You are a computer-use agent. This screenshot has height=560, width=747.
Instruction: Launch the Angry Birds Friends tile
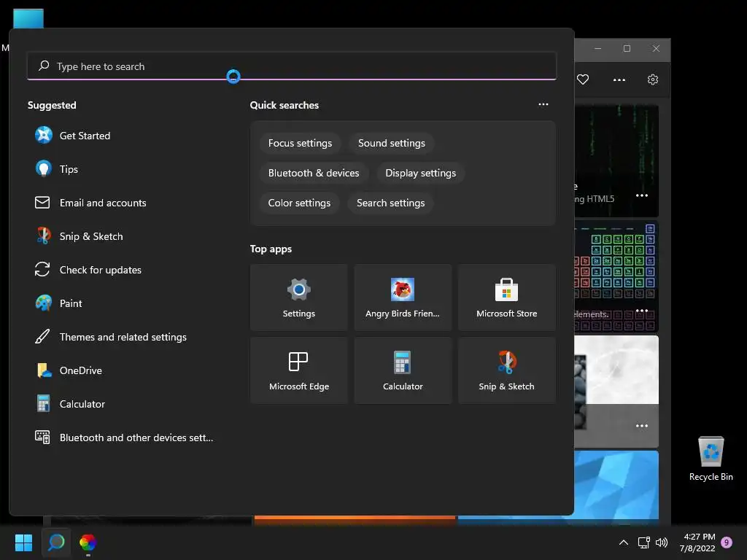click(403, 297)
